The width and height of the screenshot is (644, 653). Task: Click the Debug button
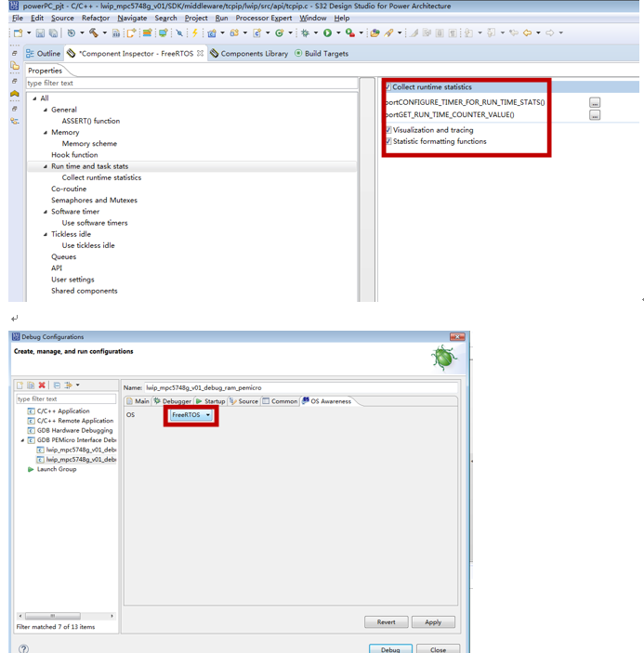390,649
